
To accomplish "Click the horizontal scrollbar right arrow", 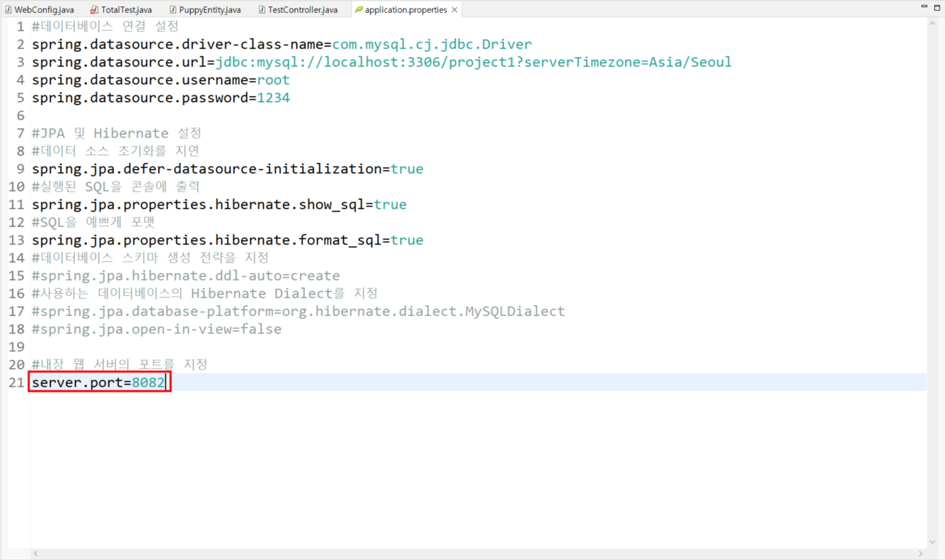I will pyautogui.click(x=920, y=553).
